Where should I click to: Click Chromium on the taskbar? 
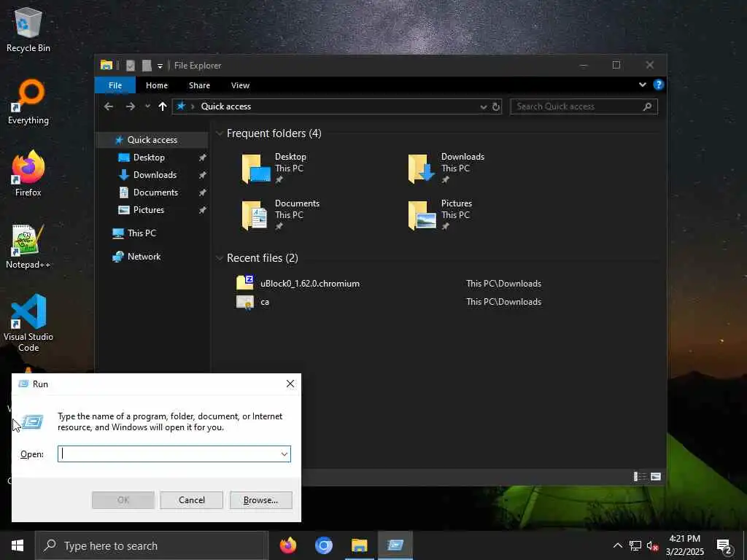pyautogui.click(x=323, y=545)
